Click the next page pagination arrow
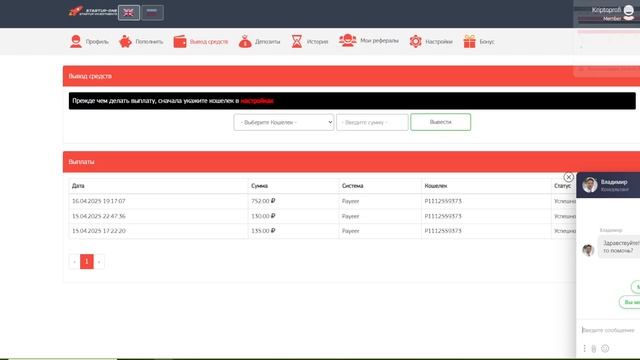640x360 pixels. [x=99, y=262]
